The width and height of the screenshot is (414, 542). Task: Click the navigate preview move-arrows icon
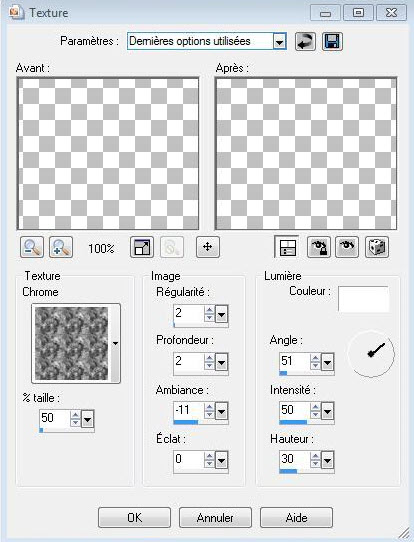(208, 247)
